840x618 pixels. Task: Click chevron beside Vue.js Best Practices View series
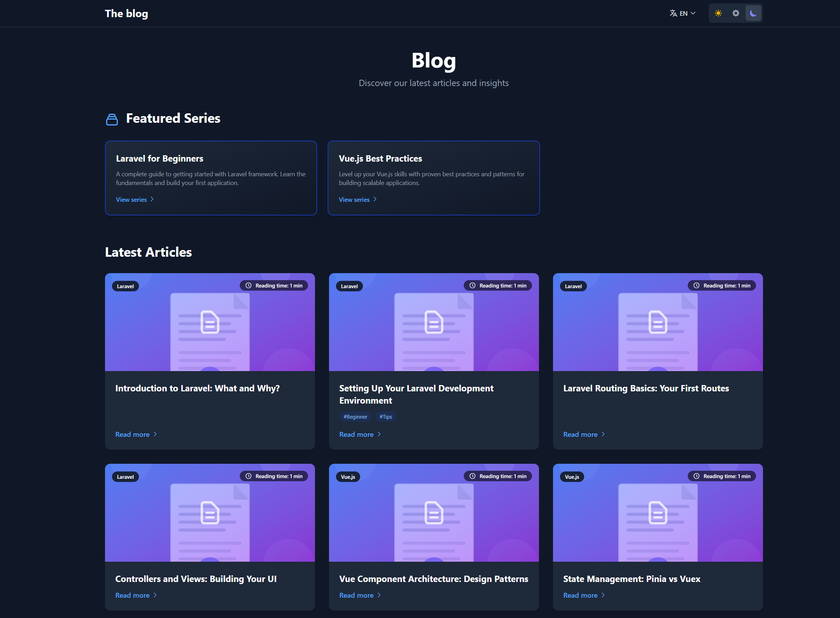coord(375,199)
